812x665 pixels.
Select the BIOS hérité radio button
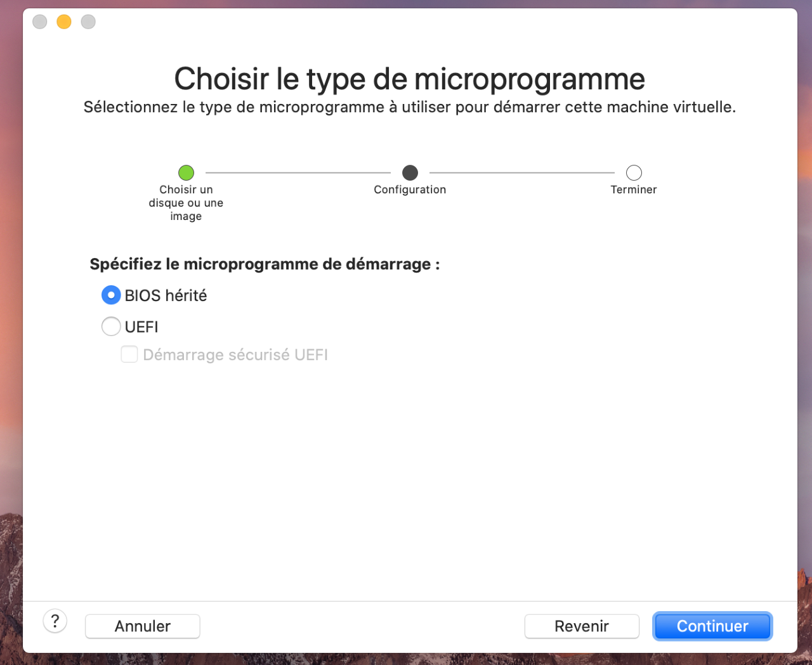[111, 295]
